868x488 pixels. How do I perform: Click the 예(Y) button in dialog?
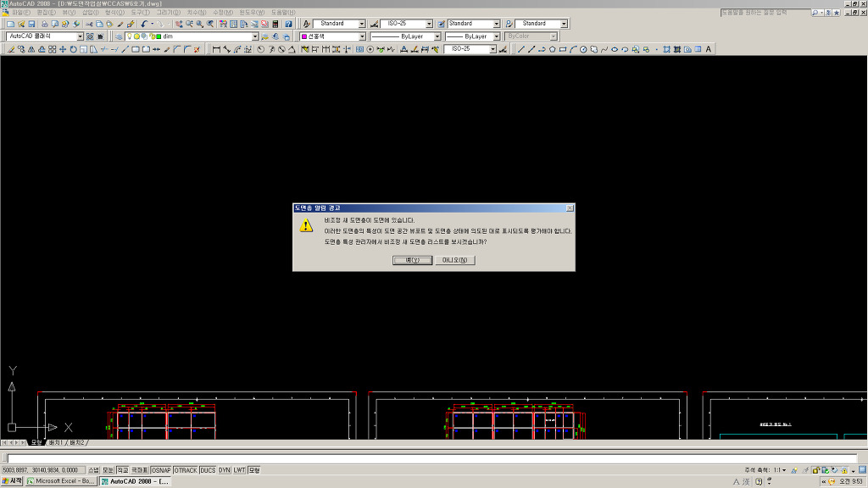413,260
